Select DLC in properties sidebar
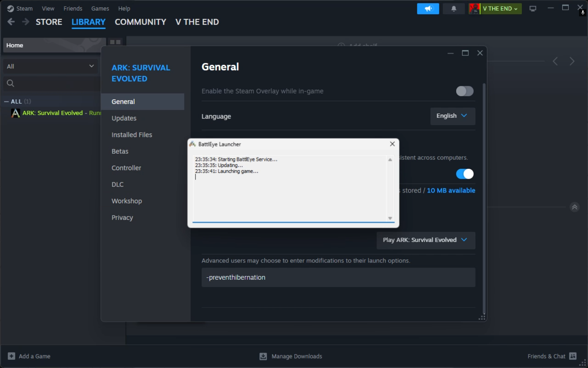This screenshot has height=368, width=588. 143,184
